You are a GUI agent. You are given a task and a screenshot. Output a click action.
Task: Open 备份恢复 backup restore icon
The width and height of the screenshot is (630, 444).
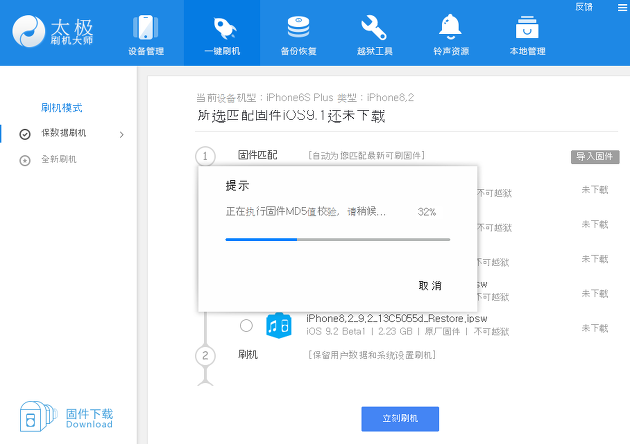[x=298, y=27]
